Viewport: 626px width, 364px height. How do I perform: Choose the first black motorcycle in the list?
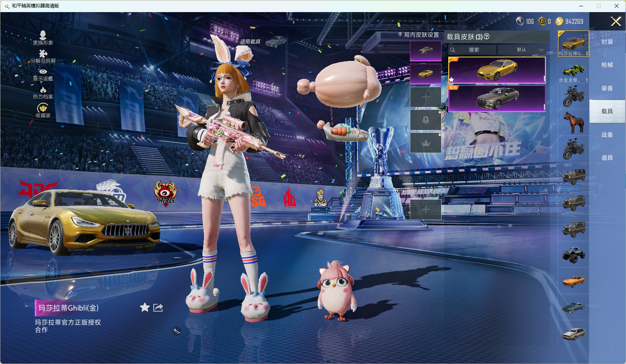click(x=574, y=97)
